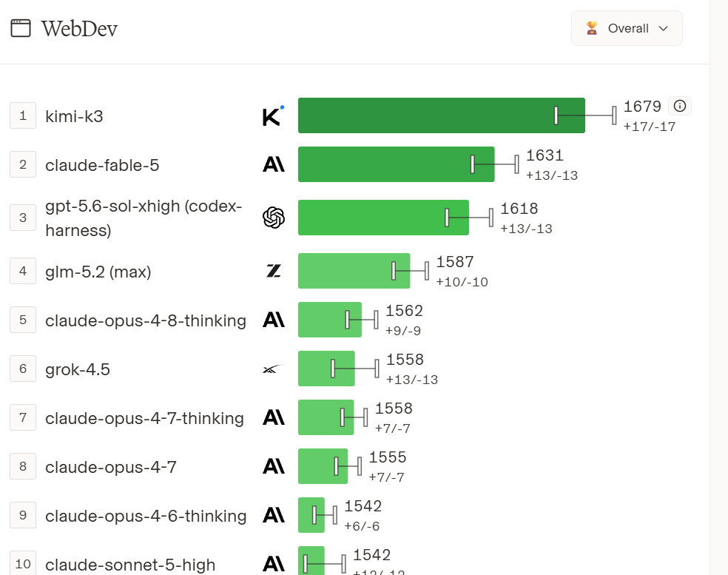Click the OpenAI logo icon

click(274, 218)
